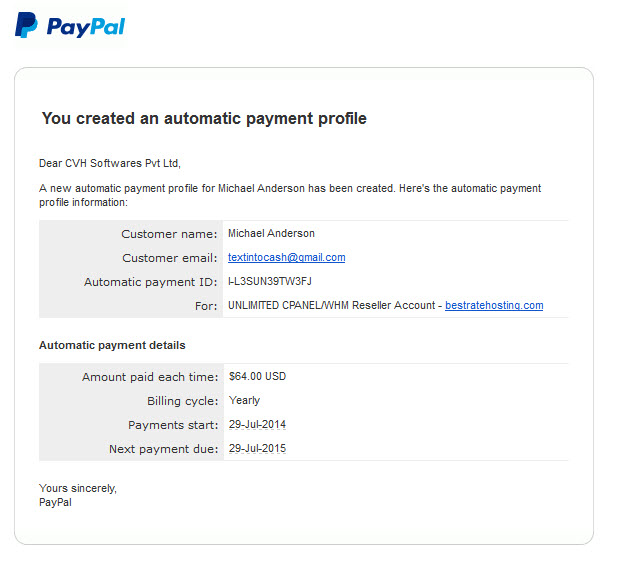626x564 pixels.
Task: Click the 'Billing cycle:' label
Action: point(183,401)
